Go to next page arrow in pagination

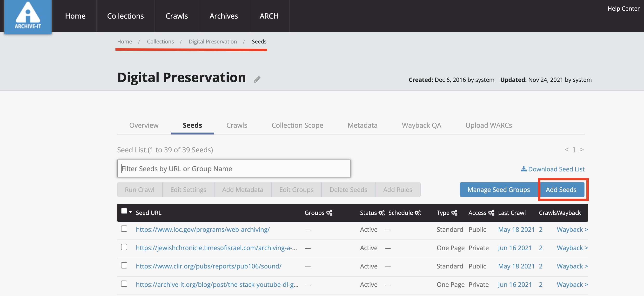pos(582,149)
